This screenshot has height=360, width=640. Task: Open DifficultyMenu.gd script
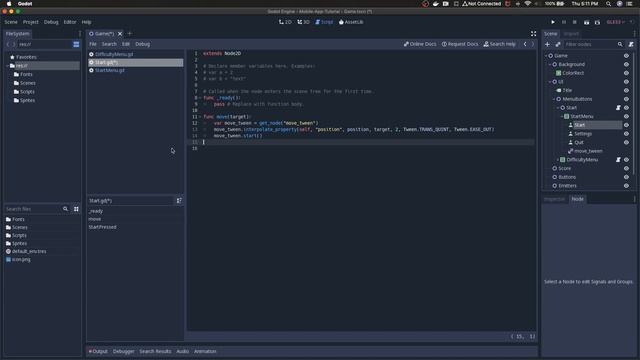[114, 54]
